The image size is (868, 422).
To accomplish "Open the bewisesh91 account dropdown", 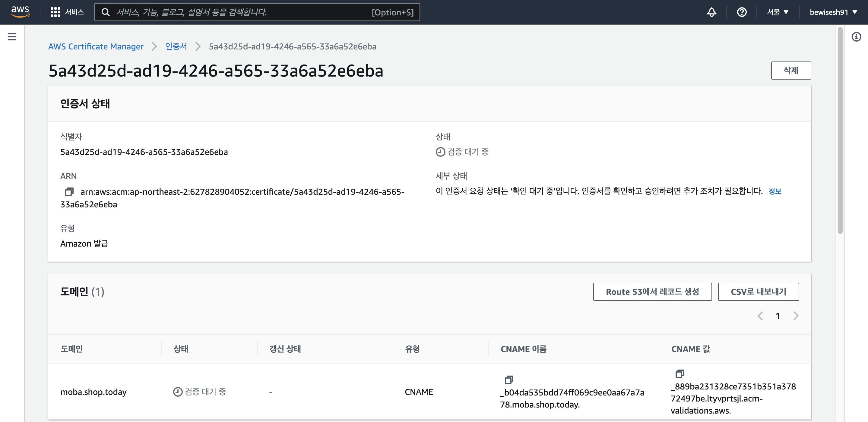I will [833, 12].
